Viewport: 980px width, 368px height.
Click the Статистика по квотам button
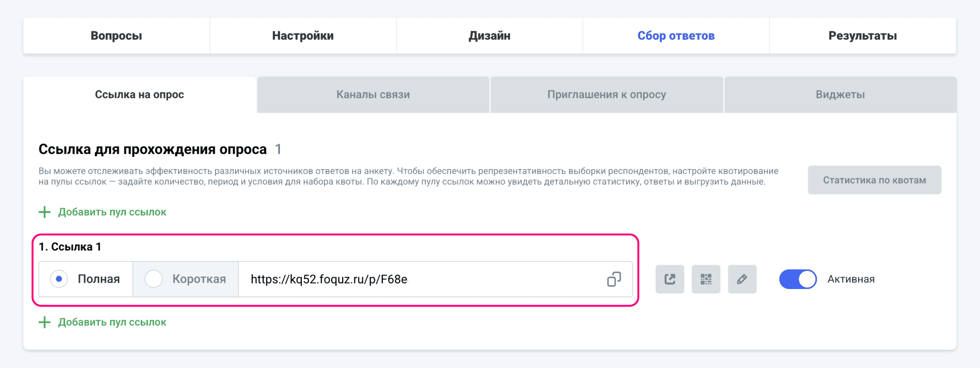[x=874, y=180]
